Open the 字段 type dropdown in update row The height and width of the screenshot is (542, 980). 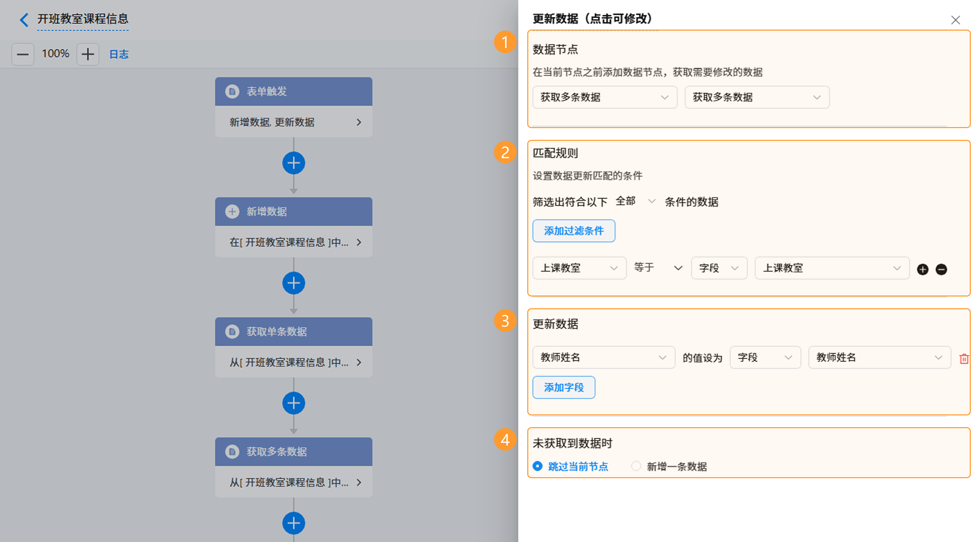pyautogui.click(x=765, y=358)
